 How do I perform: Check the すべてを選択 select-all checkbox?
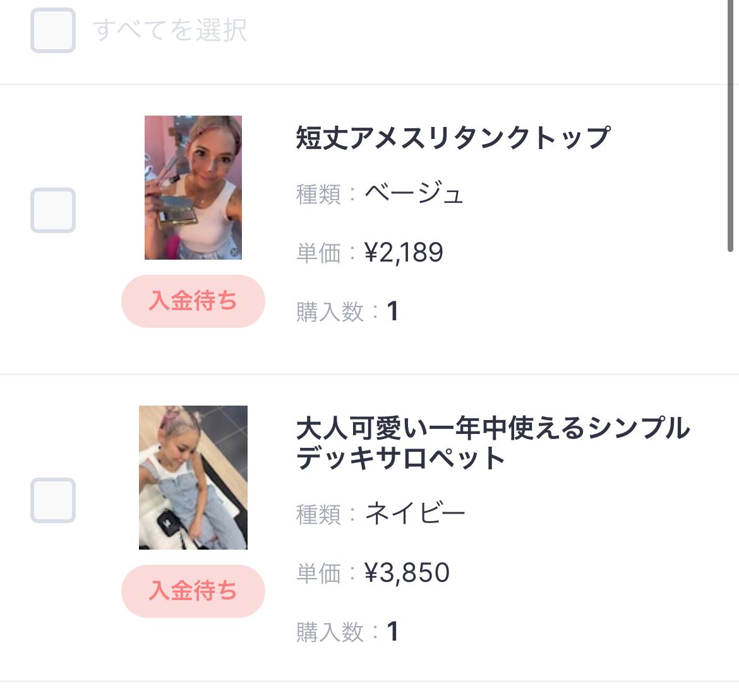tap(53, 30)
